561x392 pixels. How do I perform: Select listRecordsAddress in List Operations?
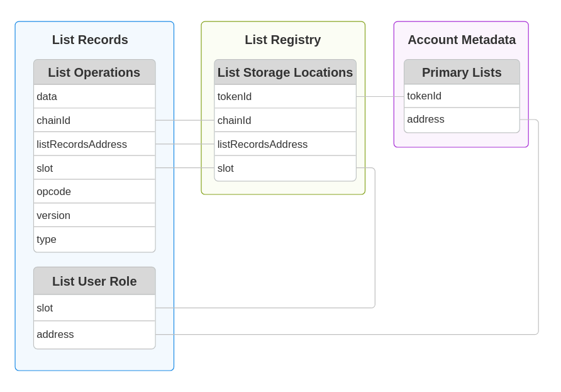94,143
